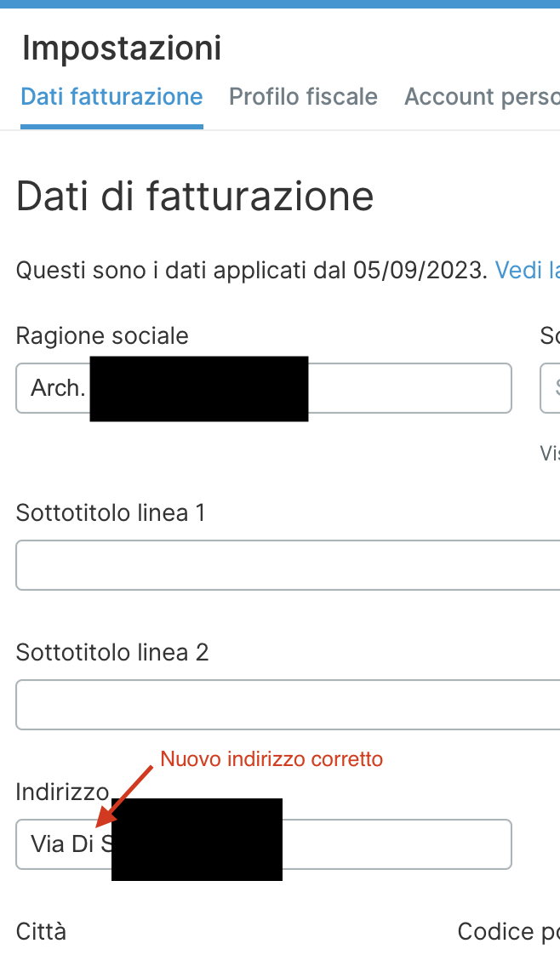Click the red arrow pointing at the address
The image size is (560, 955).
coord(128,800)
